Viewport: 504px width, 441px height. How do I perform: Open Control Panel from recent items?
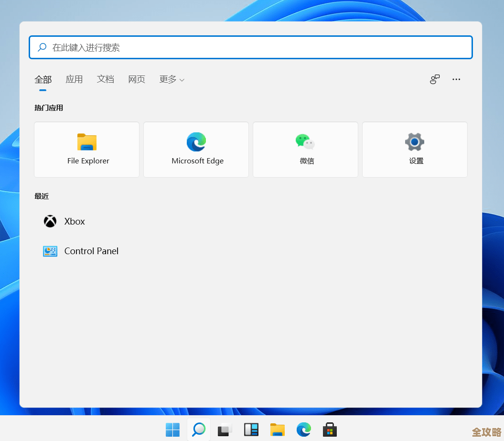point(91,251)
